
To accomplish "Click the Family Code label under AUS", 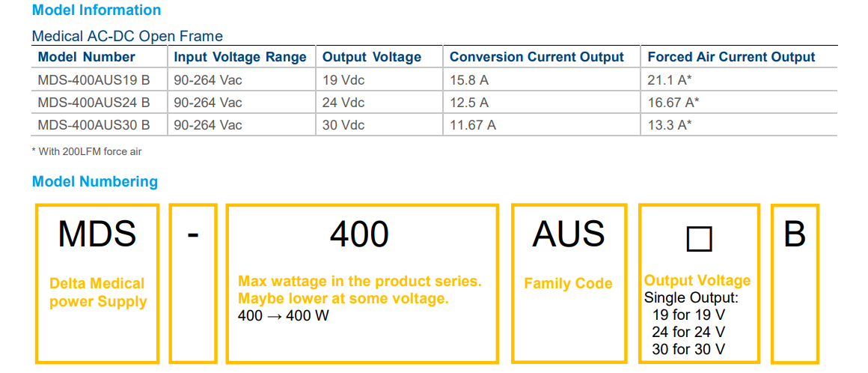I will [568, 284].
